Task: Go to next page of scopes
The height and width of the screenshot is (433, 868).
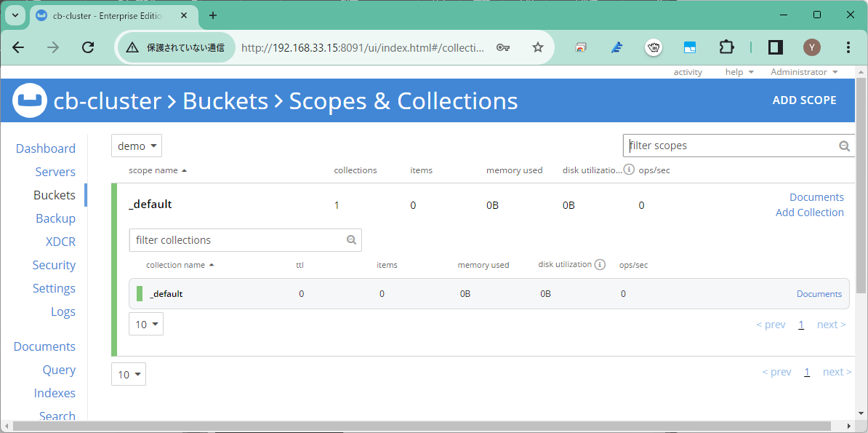Action: tap(837, 372)
